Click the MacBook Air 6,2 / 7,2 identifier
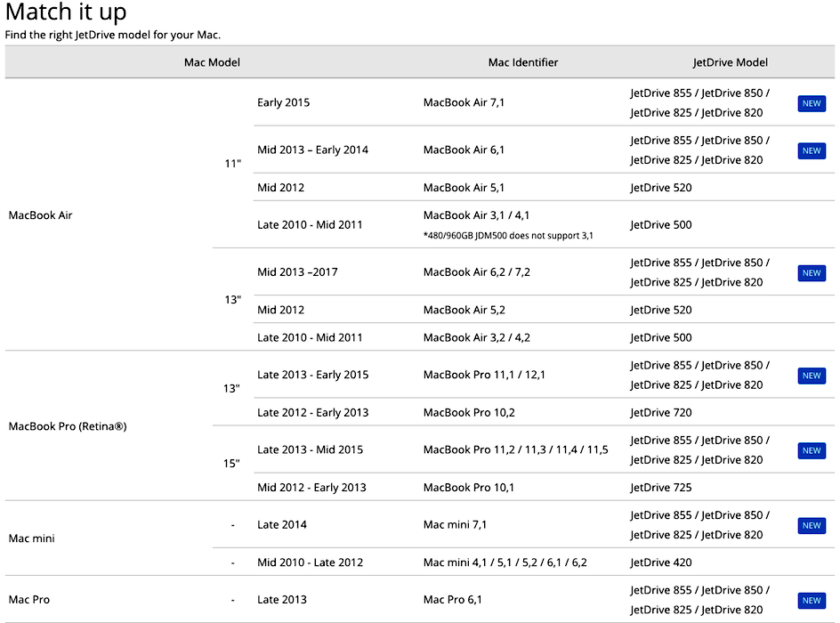 (x=476, y=271)
